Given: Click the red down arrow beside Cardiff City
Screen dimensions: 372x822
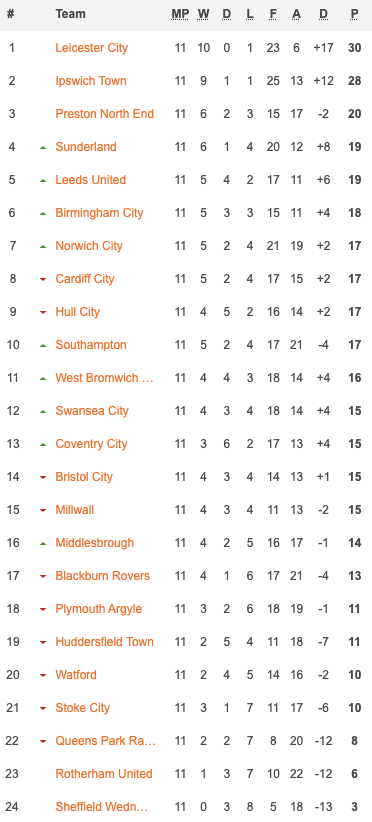Looking at the screenshot, I should point(43,280).
